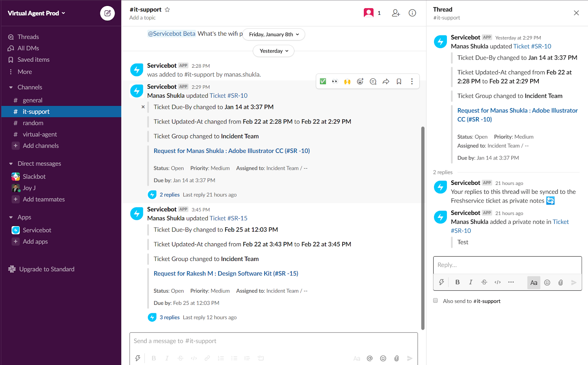This screenshot has height=365, width=588.
Task: Open the Friday, January 8th date dropdown
Action: (274, 34)
